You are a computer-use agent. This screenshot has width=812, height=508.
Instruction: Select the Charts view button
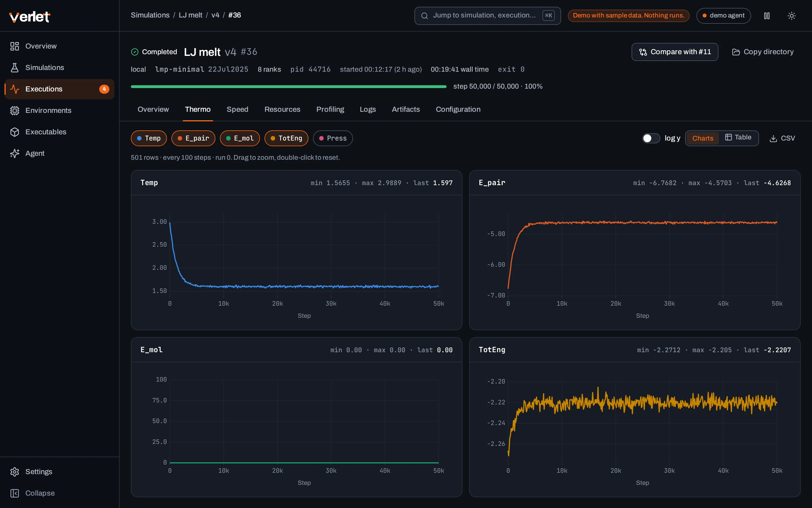pyautogui.click(x=703, y=138)
